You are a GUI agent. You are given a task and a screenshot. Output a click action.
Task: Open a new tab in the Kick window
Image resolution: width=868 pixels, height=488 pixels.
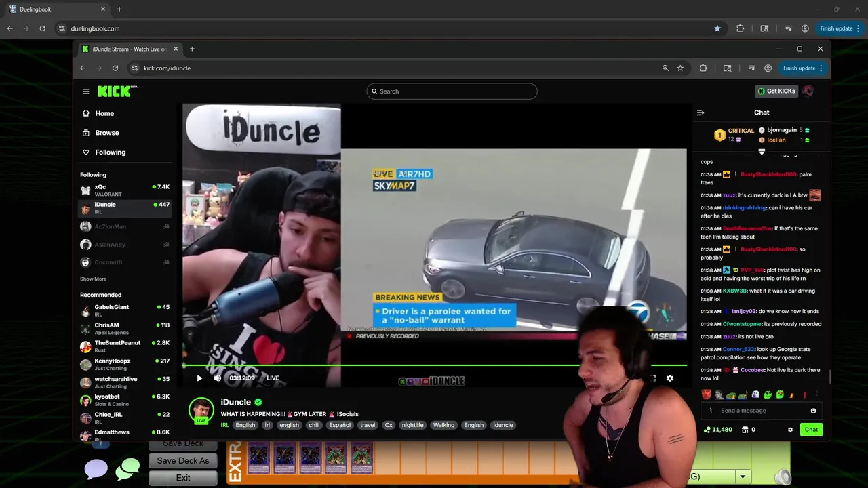(x=192, y=49)
